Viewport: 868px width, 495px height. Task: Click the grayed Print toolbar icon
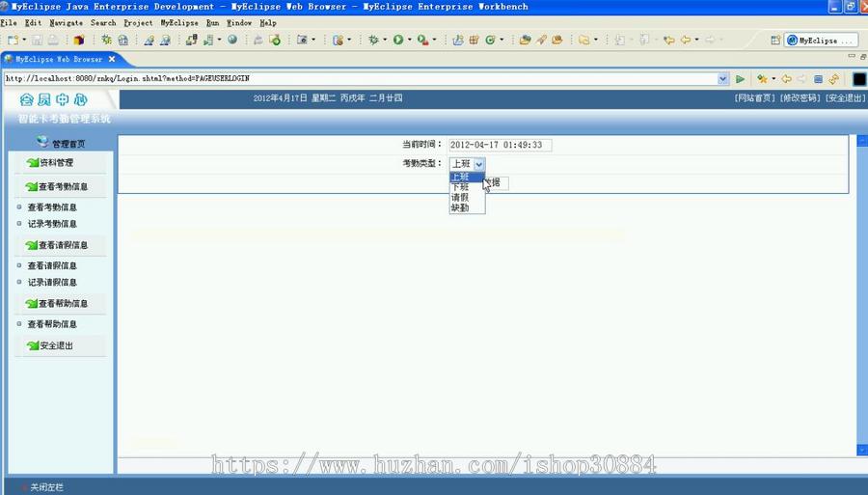click(x=53, y=40)
